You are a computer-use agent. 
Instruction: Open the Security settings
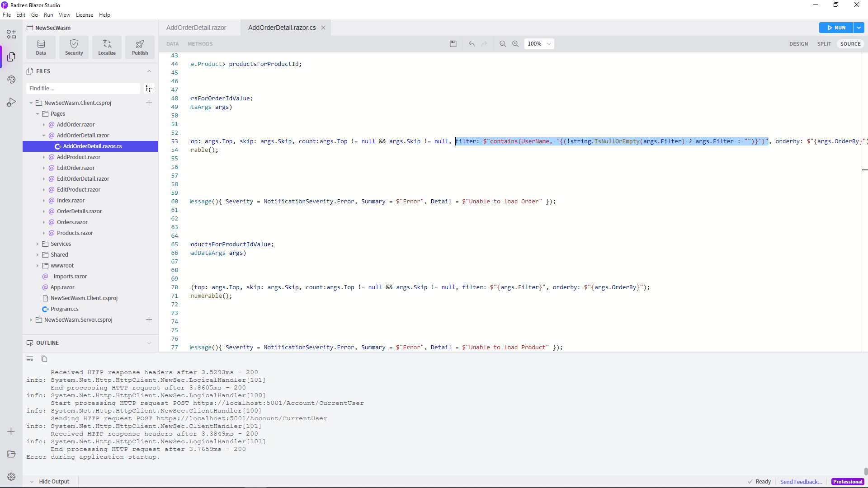click(74, 47)
